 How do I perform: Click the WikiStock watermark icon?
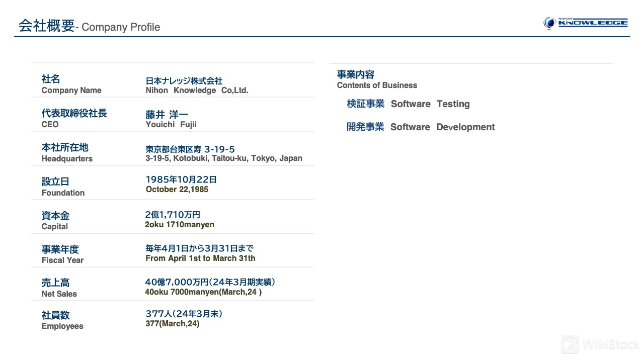tap(570, 344)
